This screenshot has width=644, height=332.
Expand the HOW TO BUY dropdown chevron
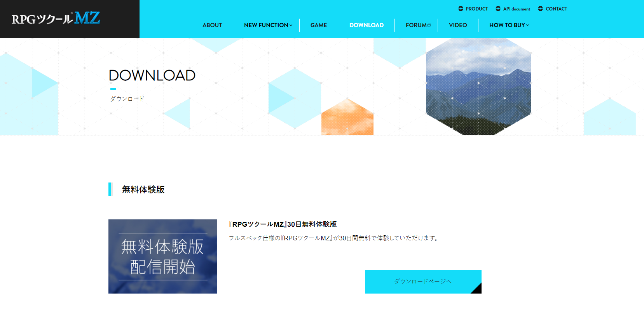(x=527, y=25)
